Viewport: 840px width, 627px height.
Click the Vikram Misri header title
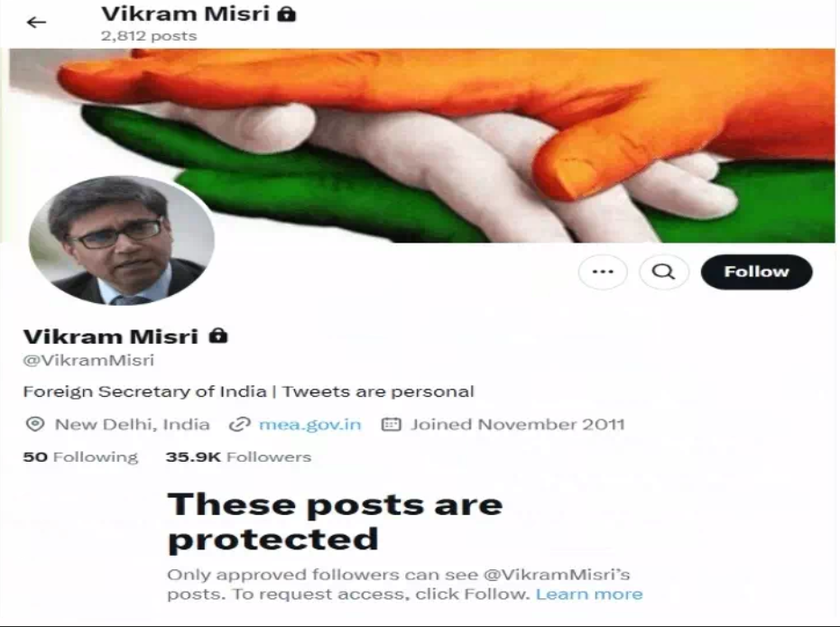185,14
